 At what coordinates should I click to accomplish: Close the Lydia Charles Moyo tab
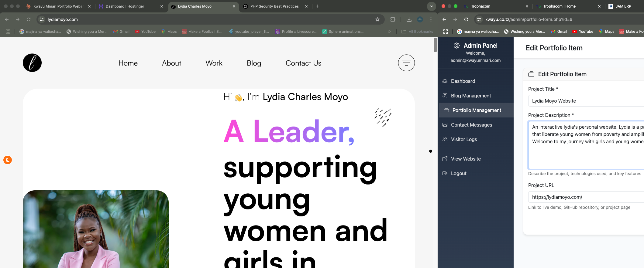(x=234, y=6)
